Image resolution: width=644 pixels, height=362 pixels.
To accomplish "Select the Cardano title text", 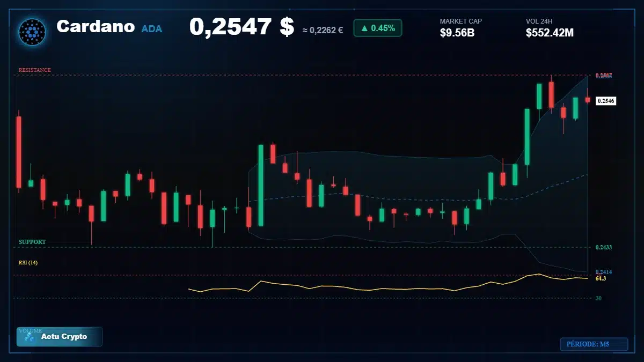I will [96, 26].
